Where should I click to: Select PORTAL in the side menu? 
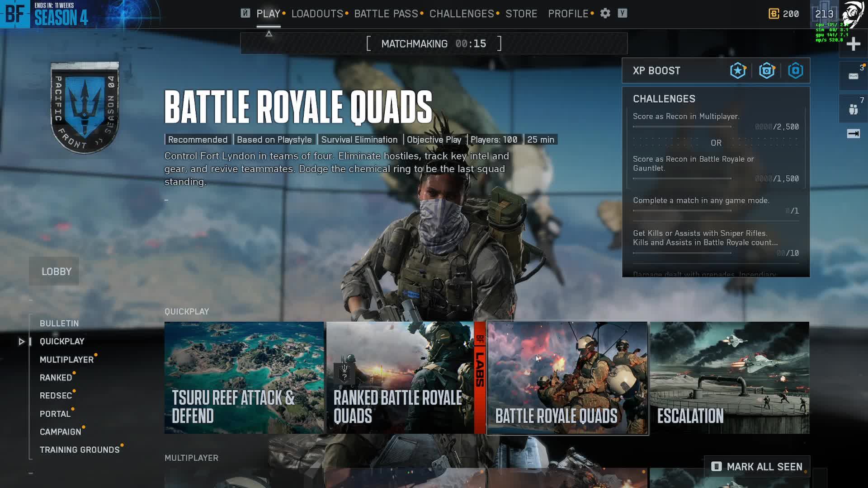point(55,414)
